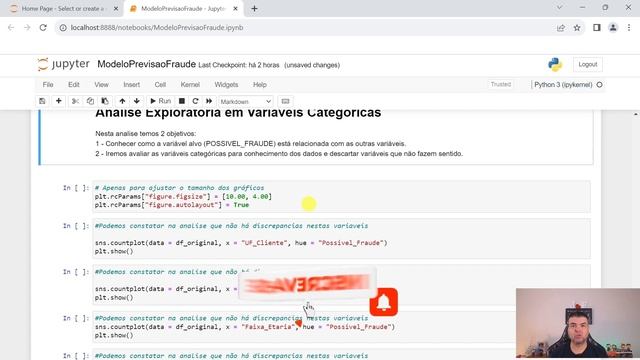Viewport: 640px width, 360px height.
Task: Bookmark this page star icon
Action: point(577,28)
